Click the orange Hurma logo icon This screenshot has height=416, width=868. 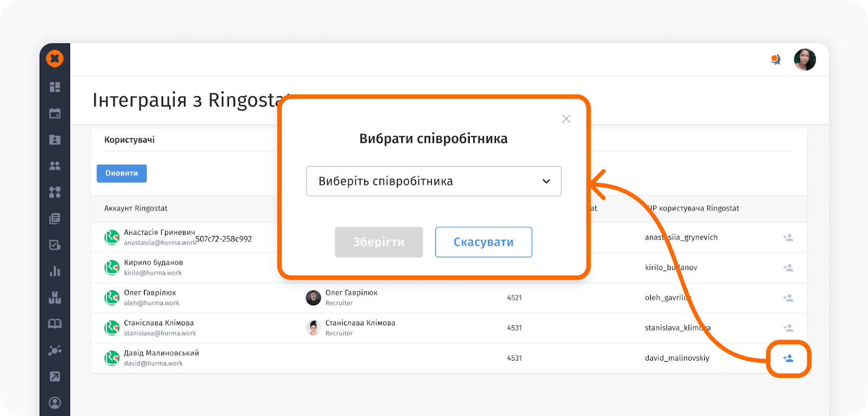[x=55, y=59]
